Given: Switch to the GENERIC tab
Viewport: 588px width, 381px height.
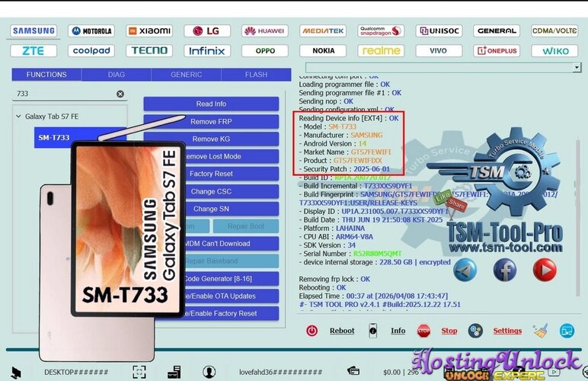Looking at the screenshot, I should (x=186, y=75).
